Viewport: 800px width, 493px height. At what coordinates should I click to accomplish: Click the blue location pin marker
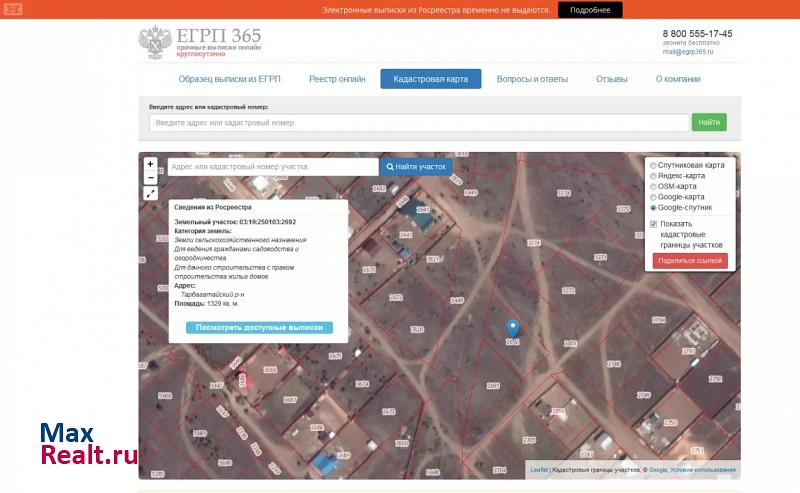point(512,328)
